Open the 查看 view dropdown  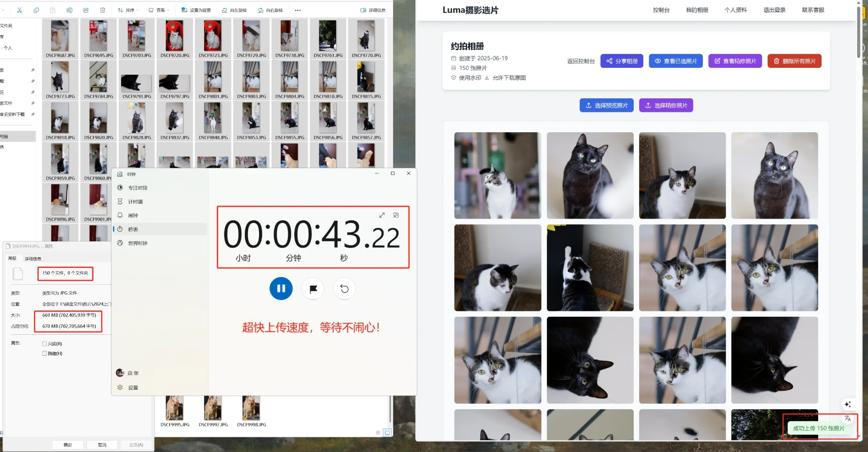159,10
